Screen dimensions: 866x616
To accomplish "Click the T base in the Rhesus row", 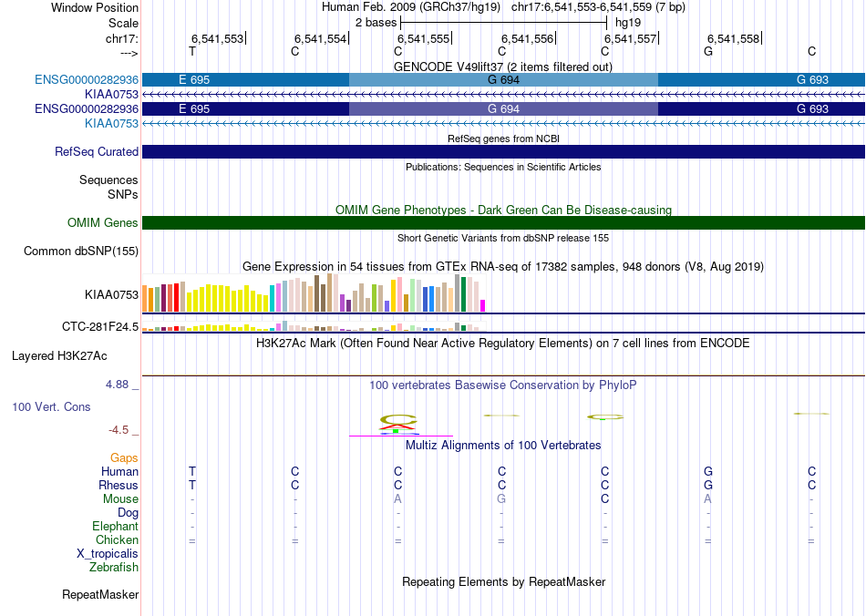I will coord(192,485).
